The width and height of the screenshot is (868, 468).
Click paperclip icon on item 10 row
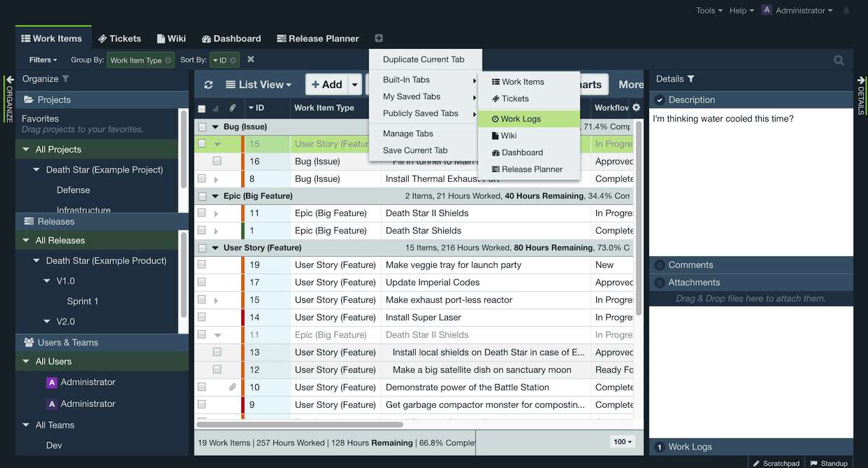233,387
